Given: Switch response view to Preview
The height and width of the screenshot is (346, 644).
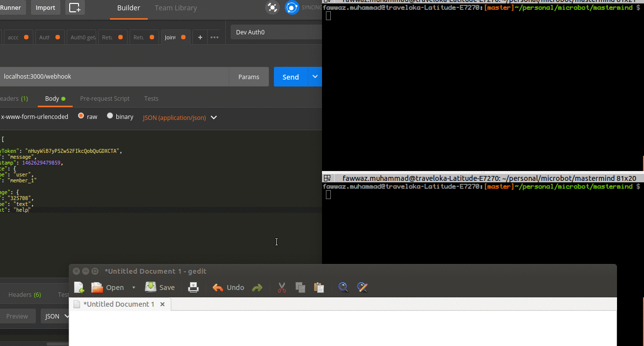Looking at the screenshot, I should click(x=17, y=316).
